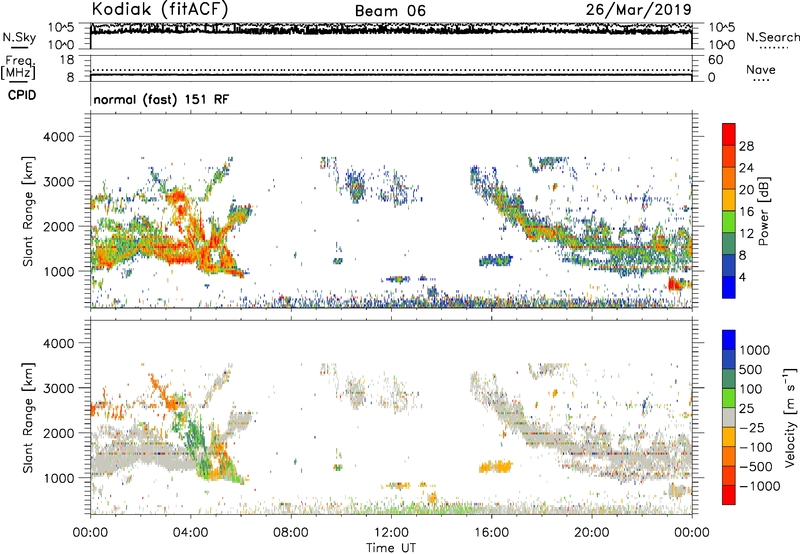
Task: Click the 'Nave' legend label
Action: click(761, 70)
